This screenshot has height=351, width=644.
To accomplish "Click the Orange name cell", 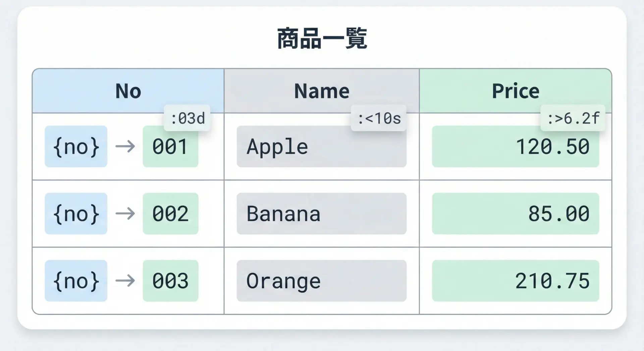I will (321, 281).
